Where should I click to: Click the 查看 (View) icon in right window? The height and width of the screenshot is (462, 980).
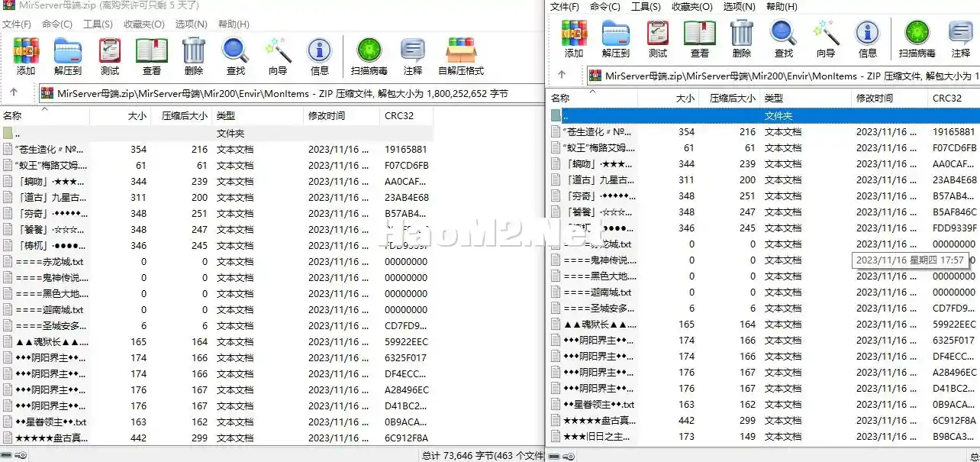[x=700, y=39]
